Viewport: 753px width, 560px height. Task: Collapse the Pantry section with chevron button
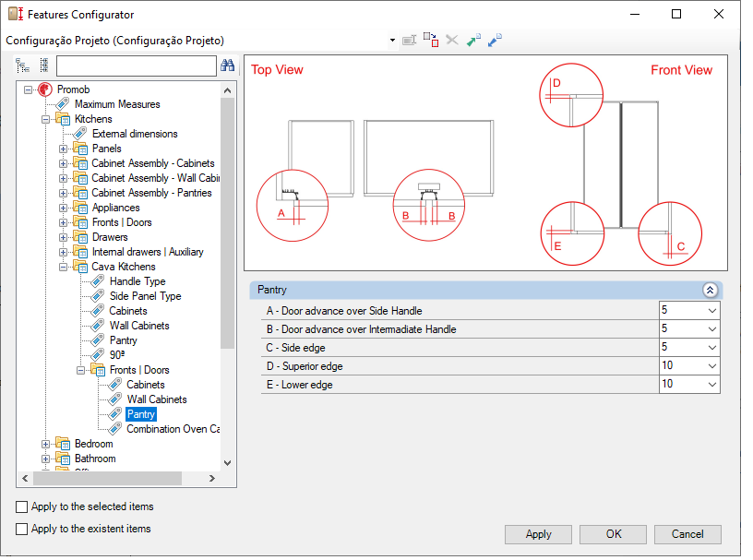[x=710, y=290]
